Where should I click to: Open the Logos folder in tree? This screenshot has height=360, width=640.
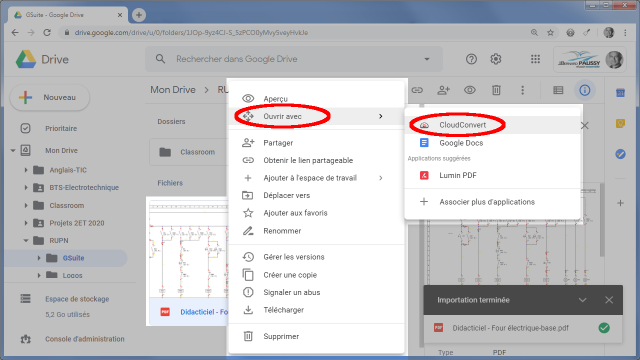click(x=72, y=276)
